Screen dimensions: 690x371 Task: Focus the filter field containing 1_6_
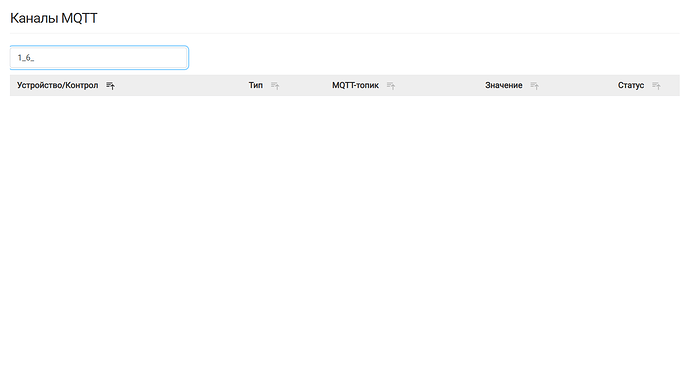(99, 58)
